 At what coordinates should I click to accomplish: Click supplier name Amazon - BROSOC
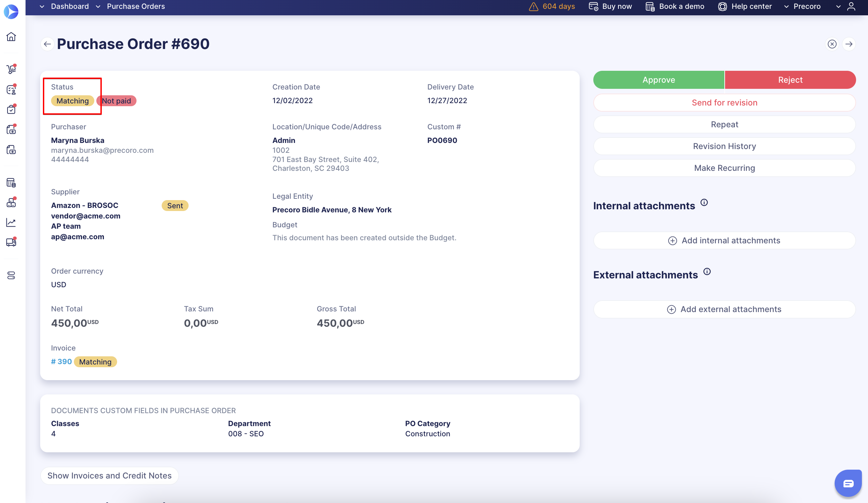85,206
